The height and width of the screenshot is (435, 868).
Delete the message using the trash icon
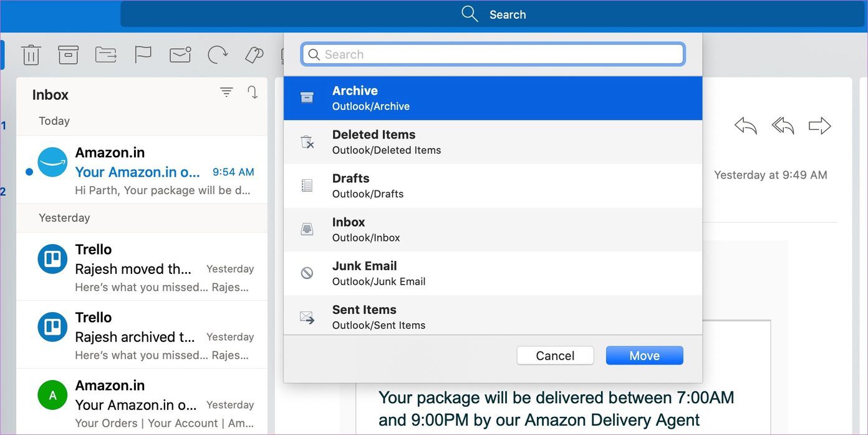click(x=31, y=55)
